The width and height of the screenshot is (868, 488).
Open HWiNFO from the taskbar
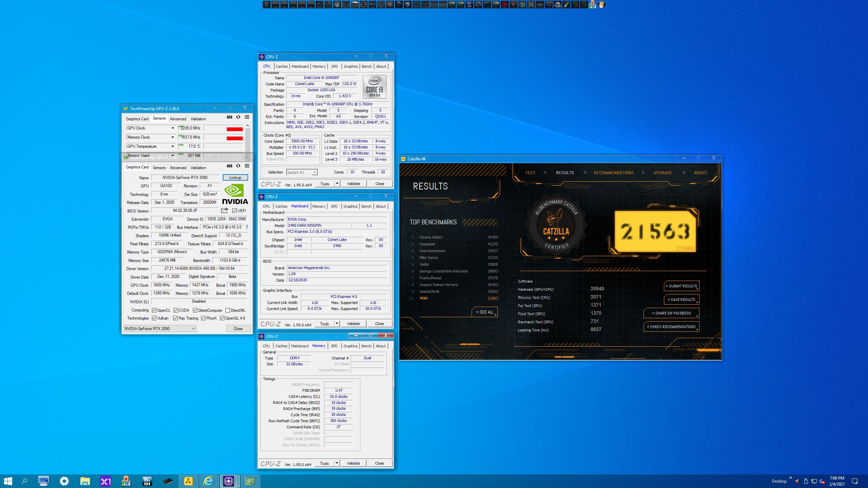point(147,481)
